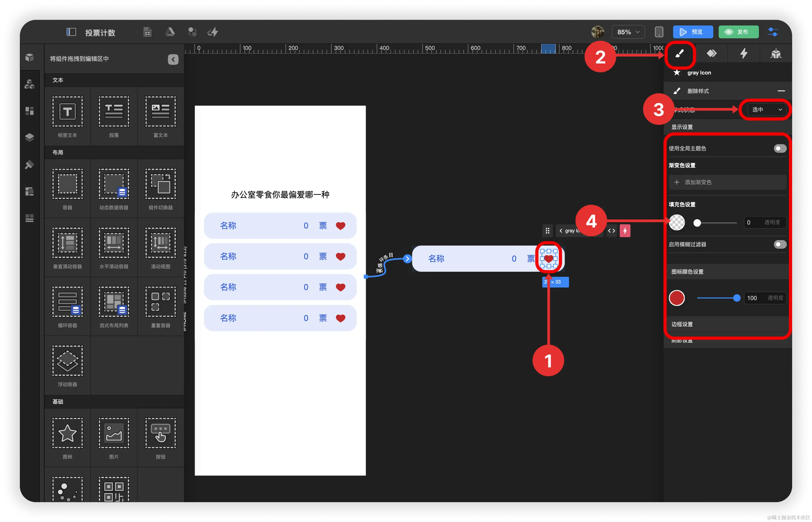Toggle 使用全局主题色 switch
The height and width of the screenshot is (522, 812).
click(x=780, y=148)
